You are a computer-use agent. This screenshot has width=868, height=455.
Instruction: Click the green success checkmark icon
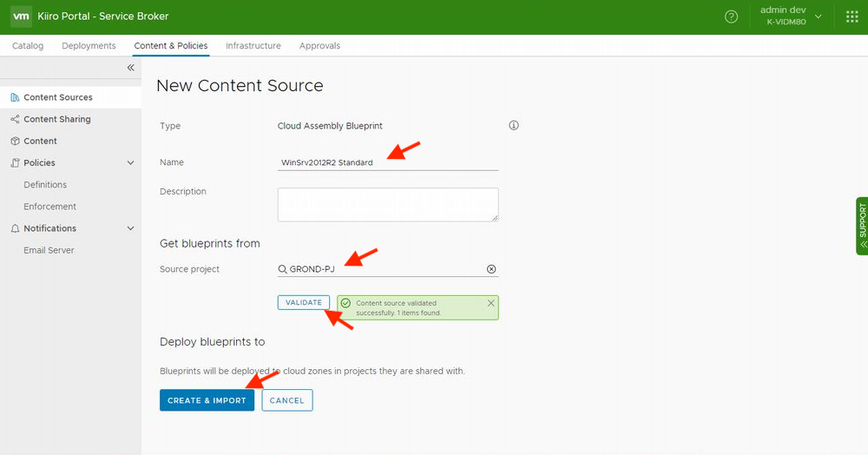[346, 303]
